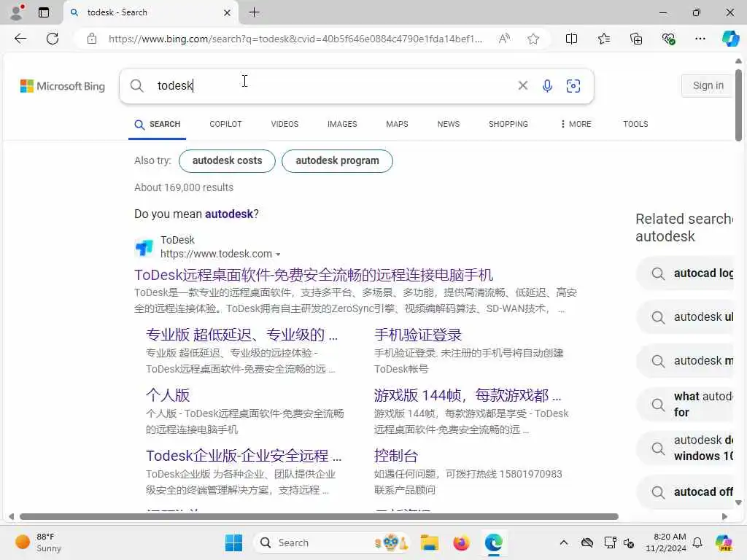Open the 个人版 sublink
This screenshot has height=560, width=747.
[x=168, y=395]
